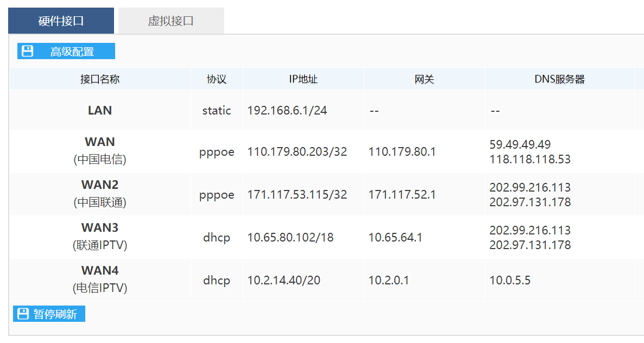Click the DNS服务器 column header
This screenshot has width=644, height=343.
pos(559,79)
